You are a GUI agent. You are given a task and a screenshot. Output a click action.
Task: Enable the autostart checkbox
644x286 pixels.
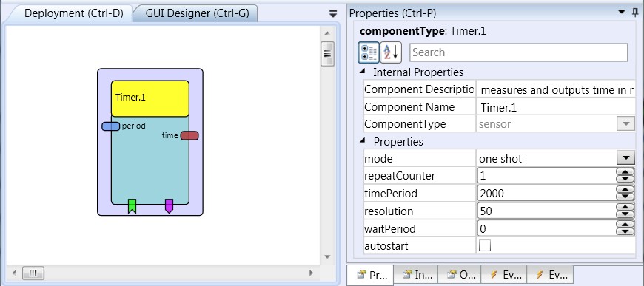(485, 245)
